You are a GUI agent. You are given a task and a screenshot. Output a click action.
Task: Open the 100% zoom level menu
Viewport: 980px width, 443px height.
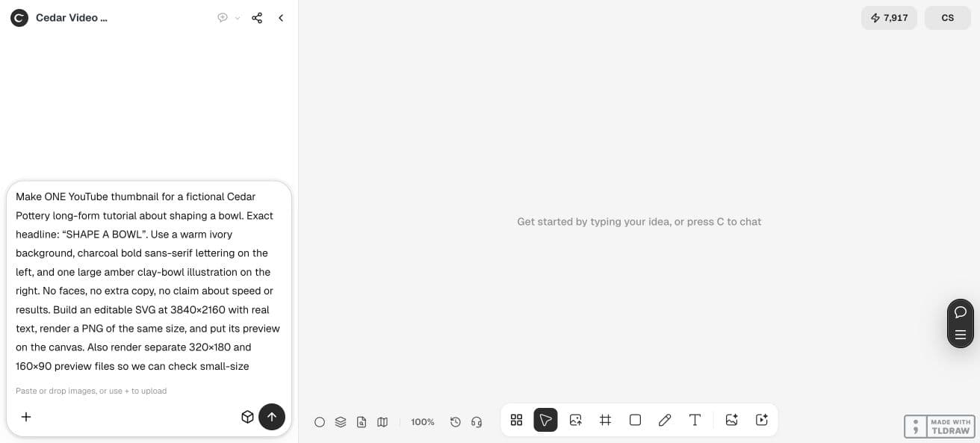pyautogui.click(x=423, y=422)
